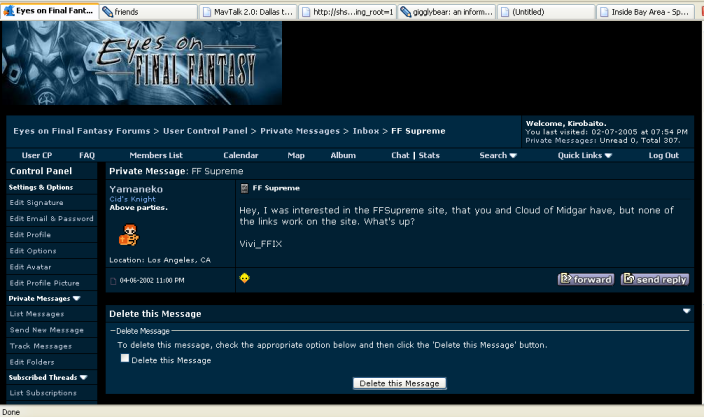Click Log Out
704x417 pixels.
point(664,155)
